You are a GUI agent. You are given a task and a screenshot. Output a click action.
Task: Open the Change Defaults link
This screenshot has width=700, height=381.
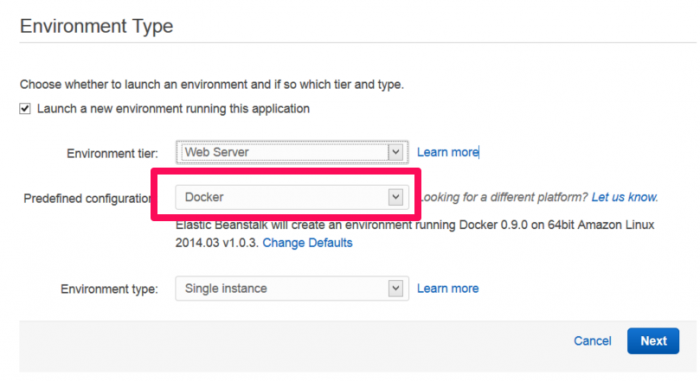[x=307, y=243]
